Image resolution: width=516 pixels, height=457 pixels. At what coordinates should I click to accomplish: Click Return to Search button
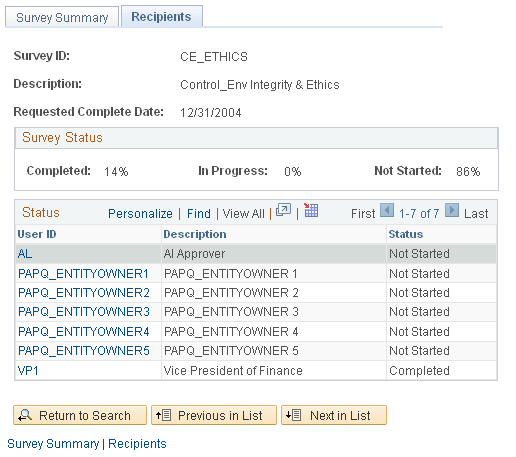(x=80, y=415)
